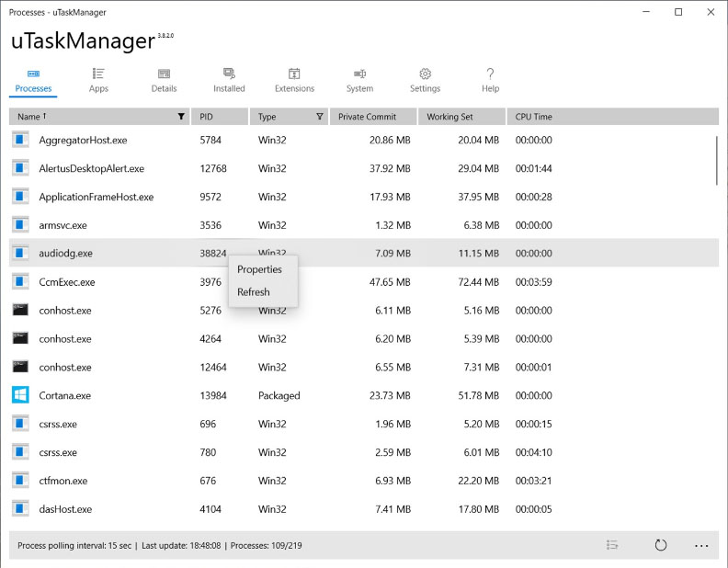Click the Processes: 109/219 status text
Viewport: 728px width, 568px height.
coord(266,546)
